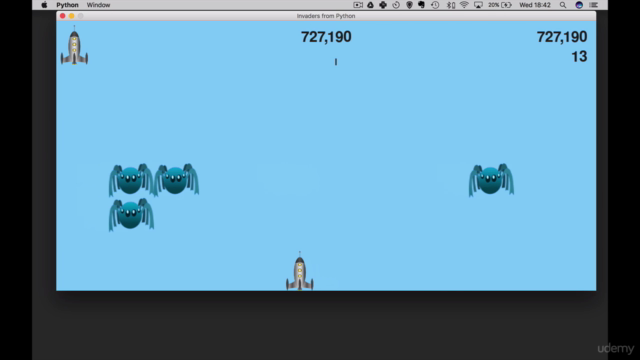640x360 pixels.
Task: Click the shield-shaped menu bar icon
Action: pyautogui.click(x=409, y=5)
